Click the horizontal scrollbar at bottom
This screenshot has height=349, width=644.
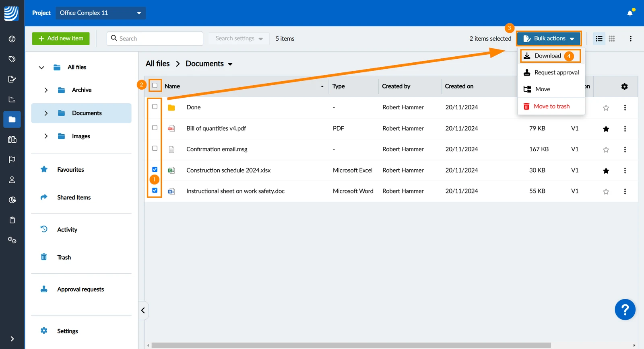[351, 345]
